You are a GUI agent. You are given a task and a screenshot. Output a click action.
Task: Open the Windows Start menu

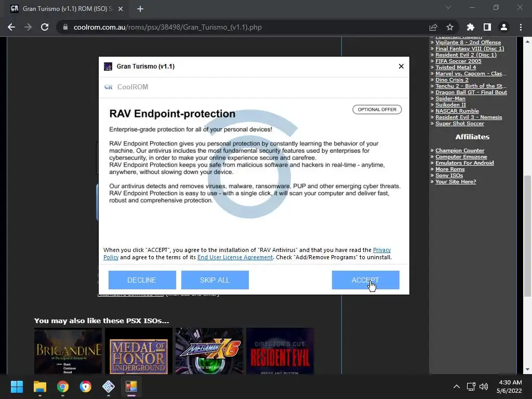(x=17, y=387)
